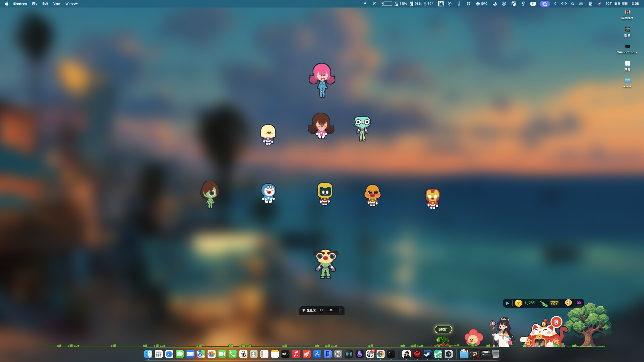Click the green one-eyed girl character
This screenshot has width=644, height=362.
pyautogui.click(x=210, y=194)
